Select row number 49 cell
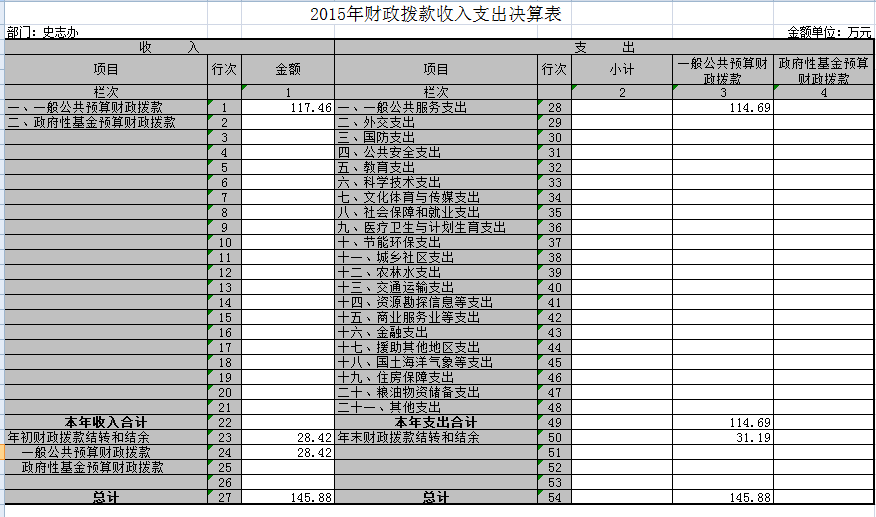The width and height of the screenshot is (876, 517). (554, 423)
